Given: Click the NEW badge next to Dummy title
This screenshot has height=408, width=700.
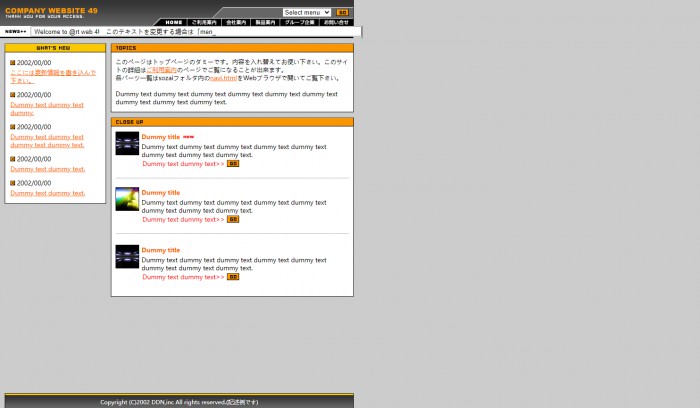Looking at the screenshot, I should (188, 137).
